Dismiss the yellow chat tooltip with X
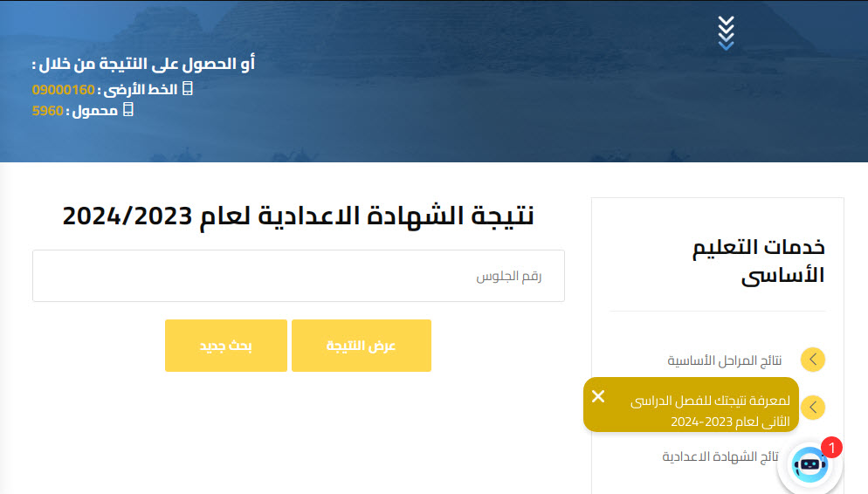The image size is (868, 494). point(598,396)
